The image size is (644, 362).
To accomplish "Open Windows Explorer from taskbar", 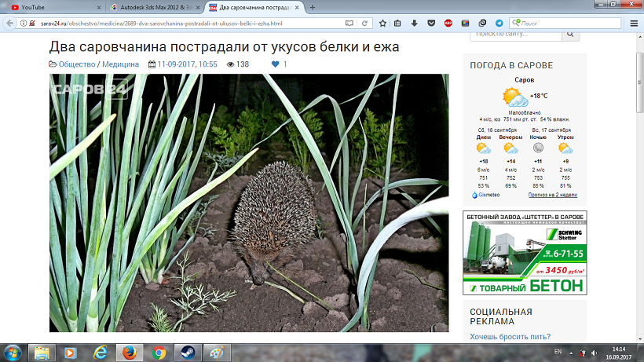I will [x=42, y=353].
